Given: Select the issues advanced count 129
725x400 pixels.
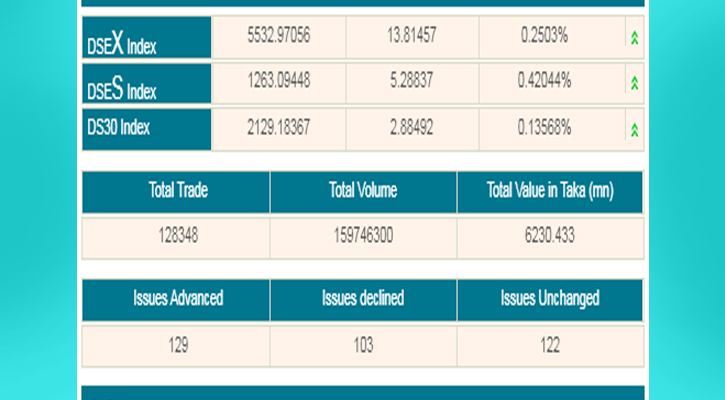Looking at the screenshot, I should click(x=177, y=345).
